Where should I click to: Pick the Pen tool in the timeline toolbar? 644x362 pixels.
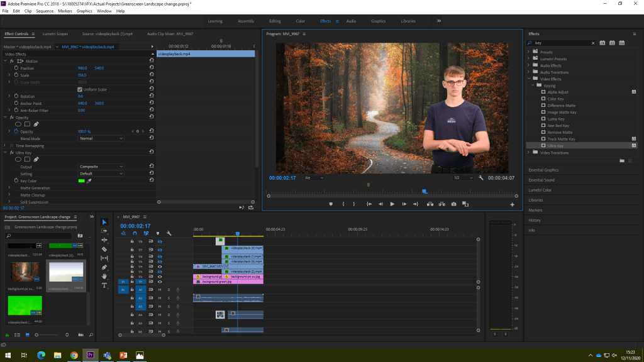tap(104, 267)
